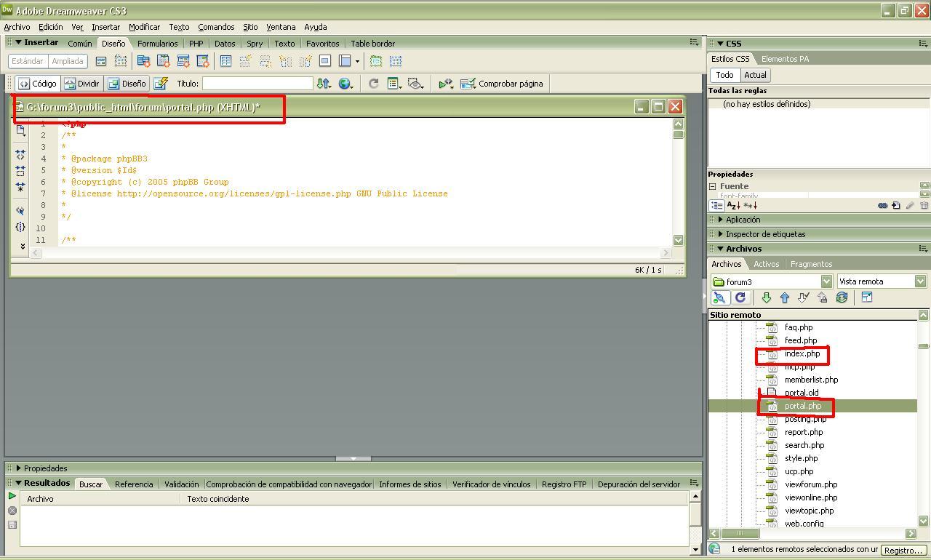Switch to Elementos PA tab
931x560 pixels.
coord(785,59)
